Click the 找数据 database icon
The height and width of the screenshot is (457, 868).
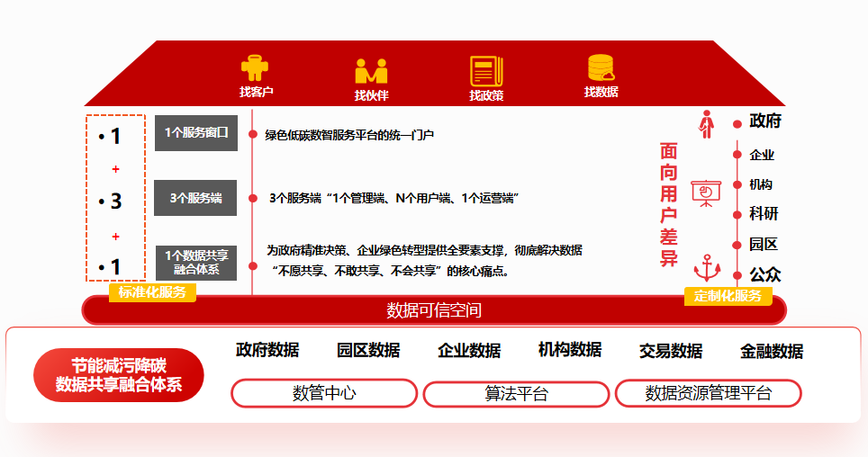601,69
